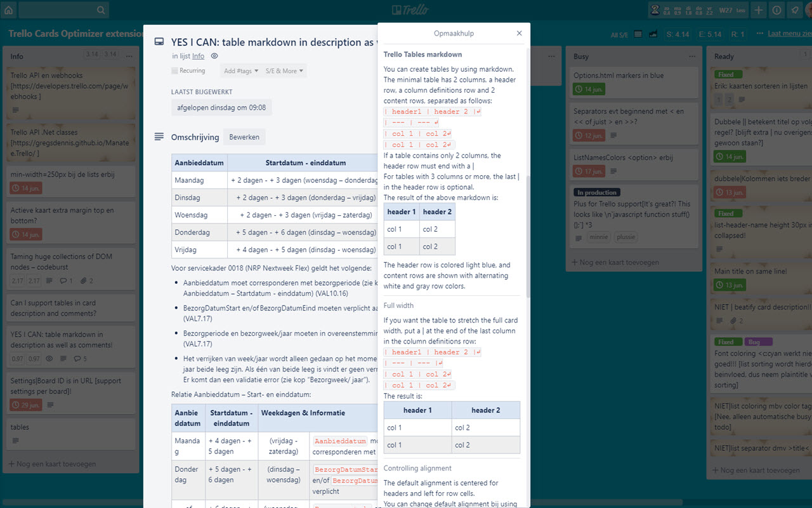Click the card cover icon next to the card title
Viewport: 812px width, 508px height.
[x=159, y=41]
